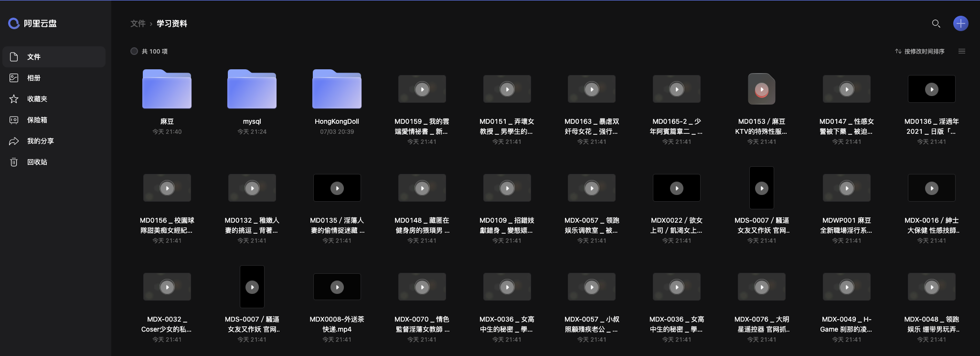This screenshot has width=980, height=356.
Task: Click play icon on MD0135 video
Action: coord(337,188)
